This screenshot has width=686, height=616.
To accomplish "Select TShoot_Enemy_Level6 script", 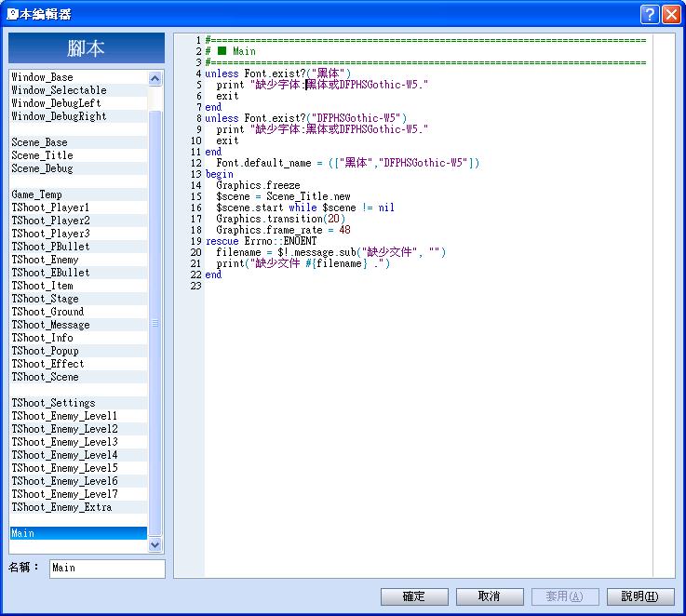I will [78, 482].
